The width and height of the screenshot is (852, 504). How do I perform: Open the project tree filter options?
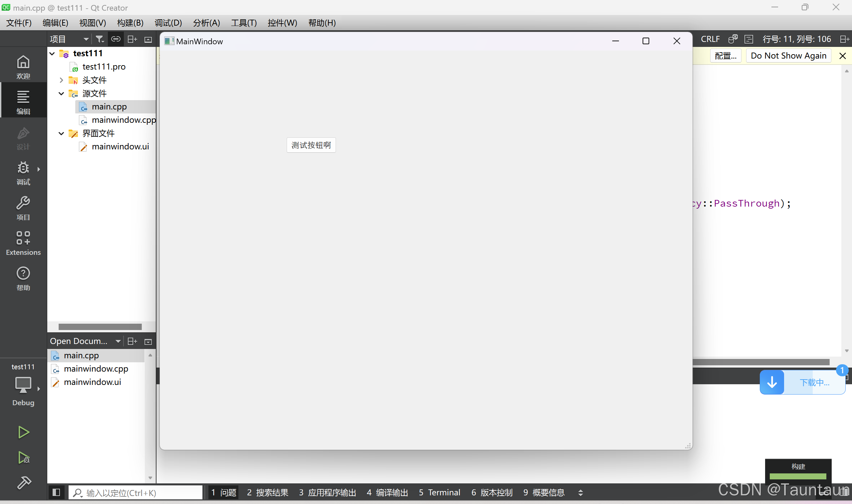click(x=99, y=39)
